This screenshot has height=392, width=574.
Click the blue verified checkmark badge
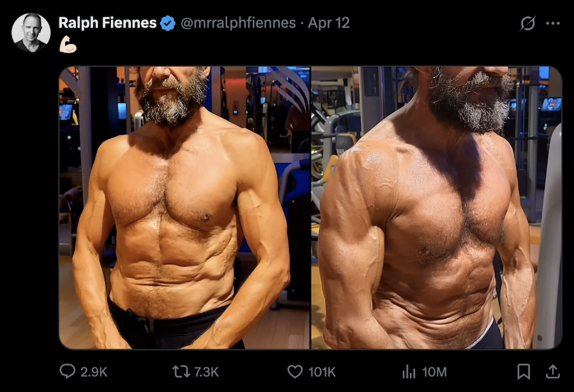[x=168, y=23]
